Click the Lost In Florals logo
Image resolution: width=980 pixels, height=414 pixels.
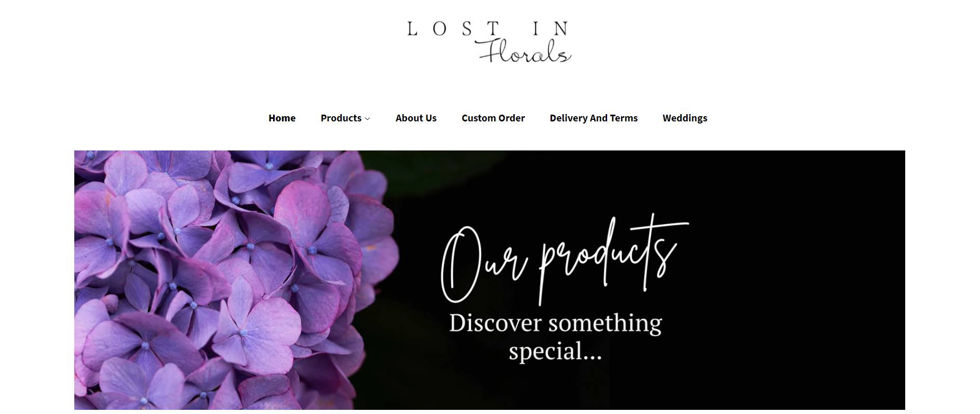(x=490, y=42)
